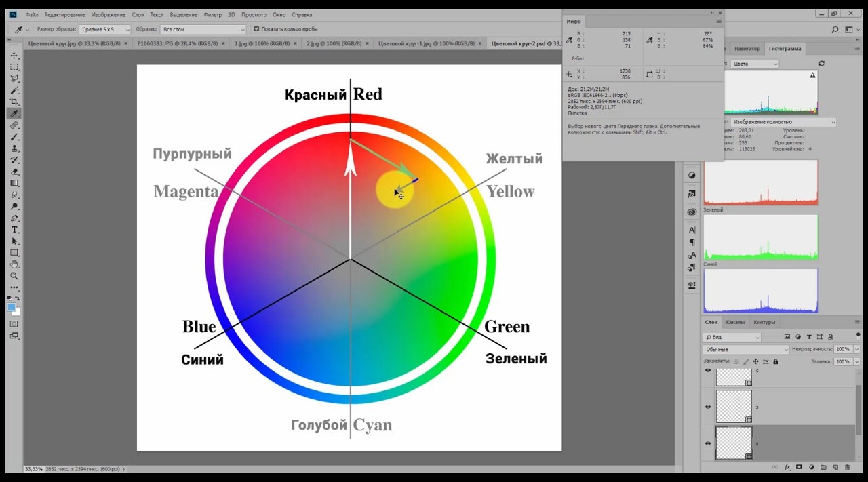Open the Paragraph panel icon

point(692,242)
